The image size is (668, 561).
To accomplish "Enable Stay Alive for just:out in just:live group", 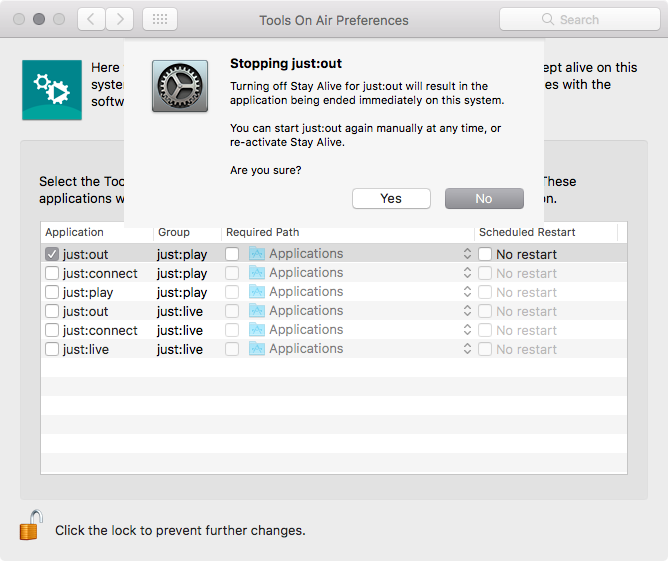I will [x=52, y=311].
